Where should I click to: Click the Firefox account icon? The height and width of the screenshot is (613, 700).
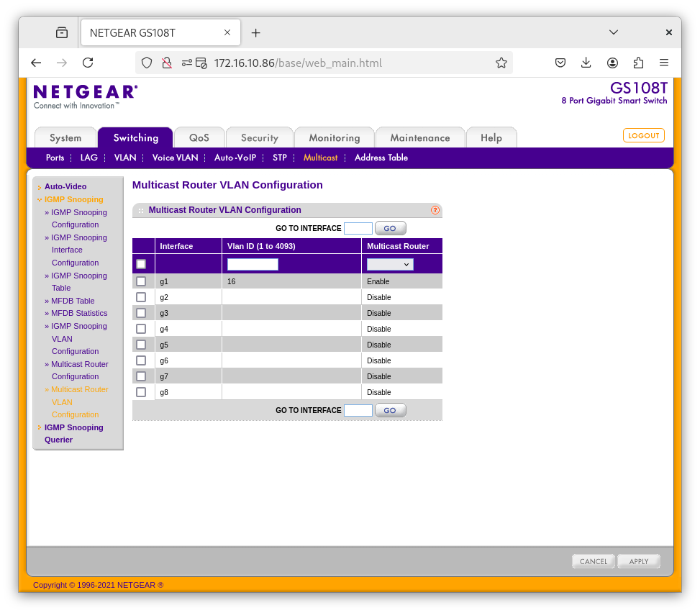[612, 63]
